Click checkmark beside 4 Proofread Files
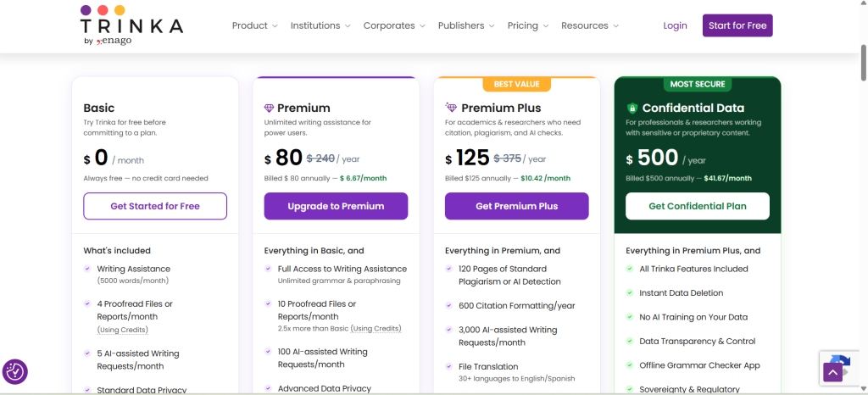This screenshot has height=395, width=868. (87, 303)
